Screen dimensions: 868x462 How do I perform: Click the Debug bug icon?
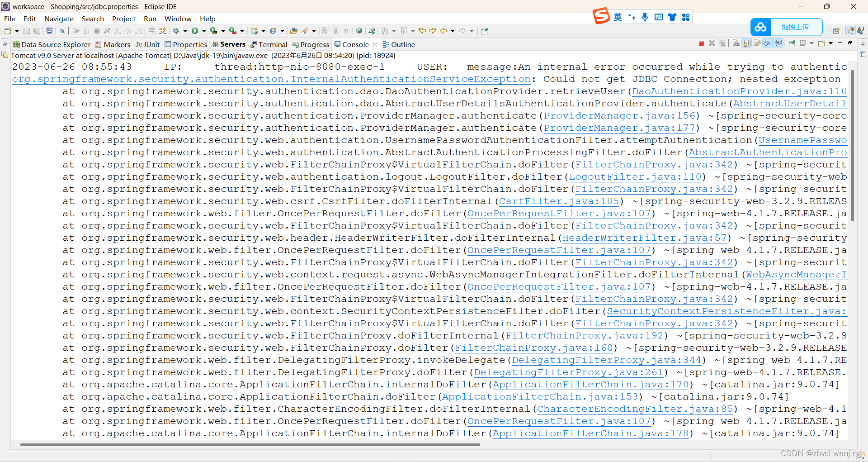(x=176, y=31)
